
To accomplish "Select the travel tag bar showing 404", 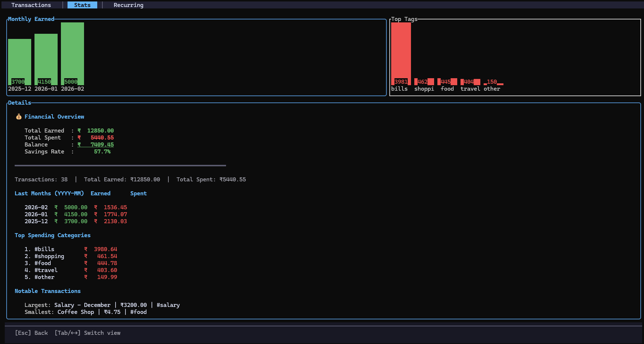I will (x=470, y=82).
